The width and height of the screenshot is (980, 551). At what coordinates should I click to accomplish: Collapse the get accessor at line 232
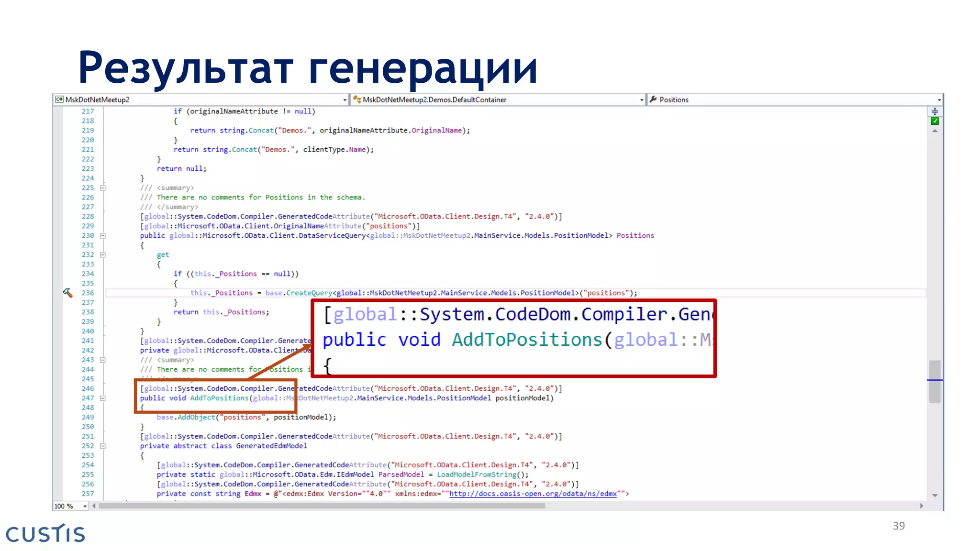[102, 255]
